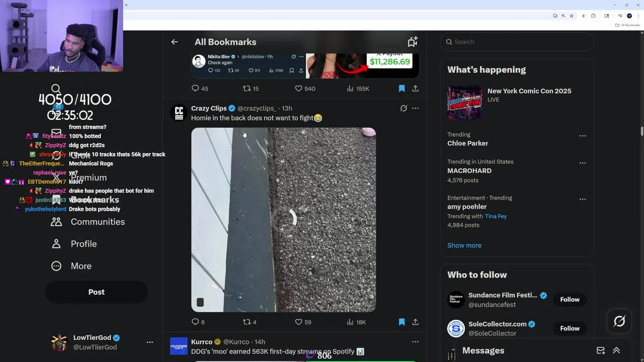Image resolution: width=644 pixels, height=362 pixels.
Task: Unbookmark the post with 155K views
Action: click(401, 88)
